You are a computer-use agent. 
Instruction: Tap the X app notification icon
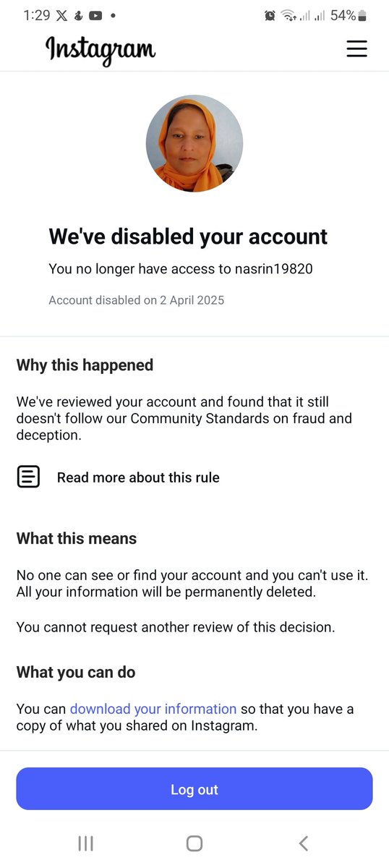click(61, 15)
